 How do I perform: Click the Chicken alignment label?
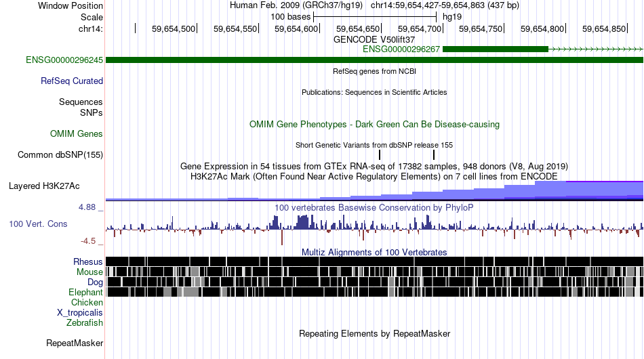[x=87, y=302]
